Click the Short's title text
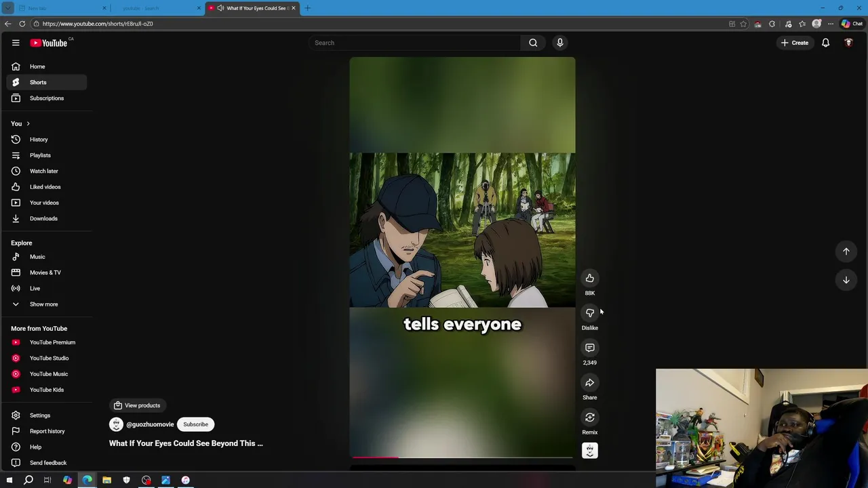 (186, 443)
